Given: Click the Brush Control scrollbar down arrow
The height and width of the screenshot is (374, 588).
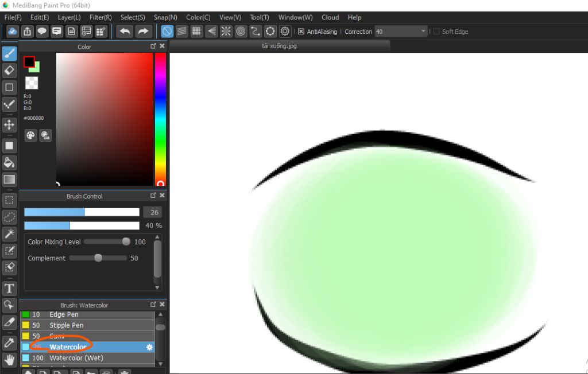Looking at the screenshot, I should [157, 287].
